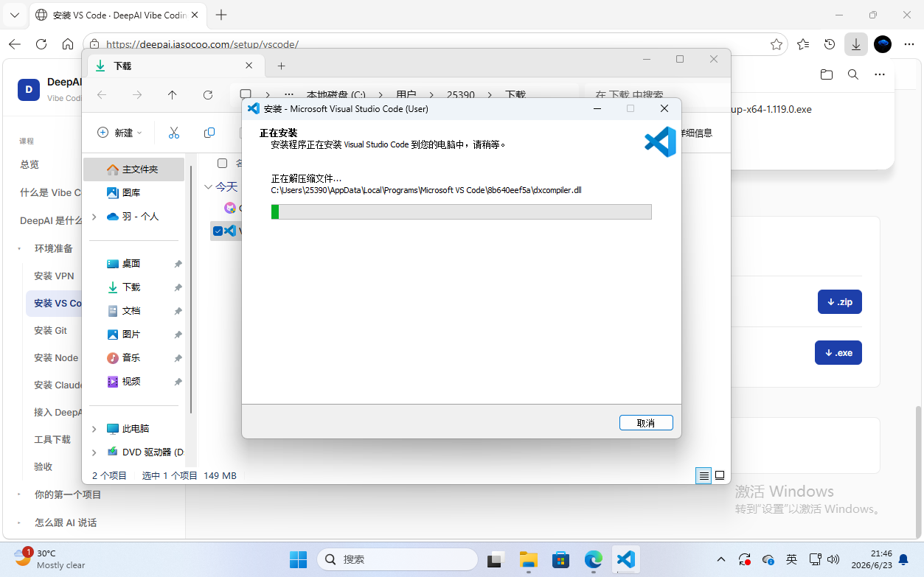Click the ↓ .exe download button
The height and width of the screenshot is (577, 924).
pos(838,353)
